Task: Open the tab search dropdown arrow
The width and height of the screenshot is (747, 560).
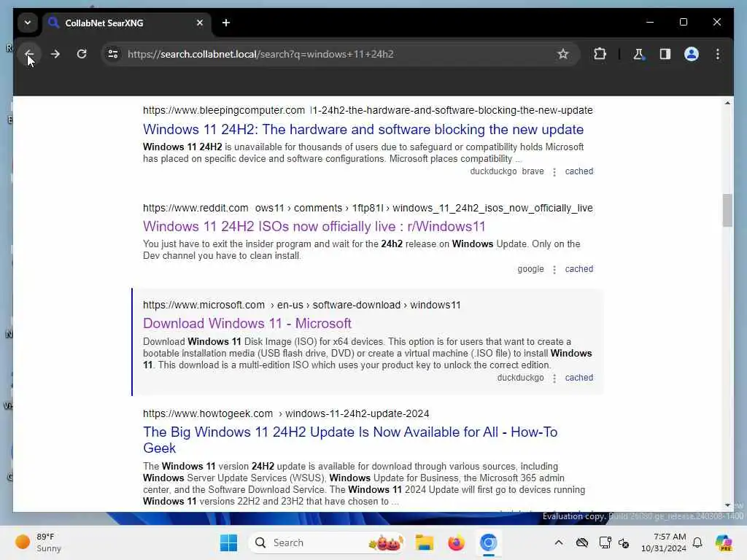Action: coord(28,23)
